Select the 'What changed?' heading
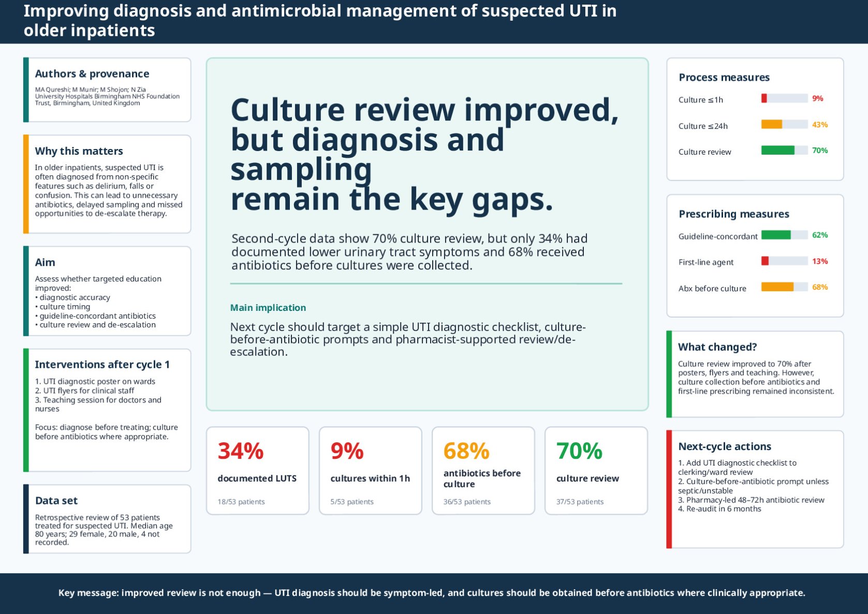 [717, 347]
